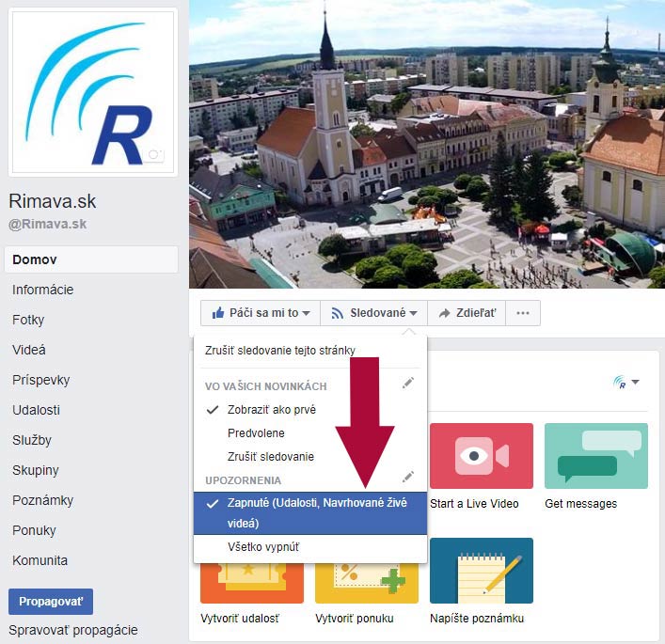Edit news feed settings pencil icon
Viewport: 665px width, 644px height.
[x=407, y=383]
